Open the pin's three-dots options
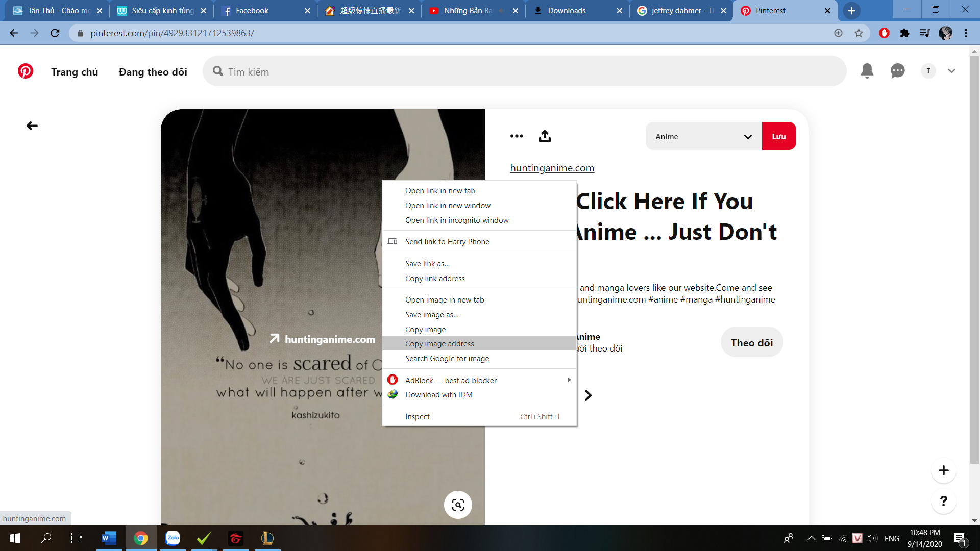 click(x=517, y=136)
